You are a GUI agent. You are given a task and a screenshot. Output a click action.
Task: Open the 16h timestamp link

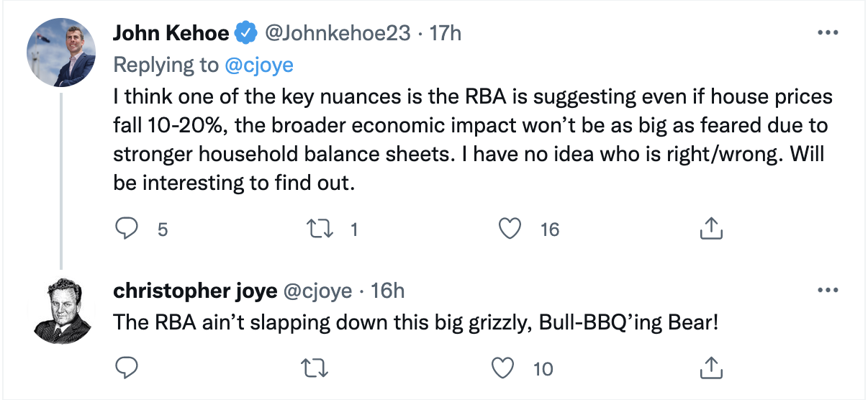click(x=386, y=291)
